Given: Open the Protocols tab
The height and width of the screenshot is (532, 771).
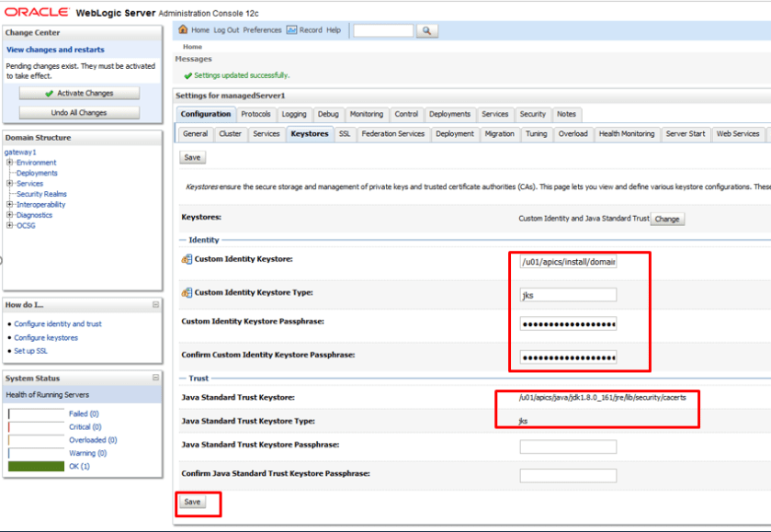Looking at the screenshot, I should tap(255, 115).
